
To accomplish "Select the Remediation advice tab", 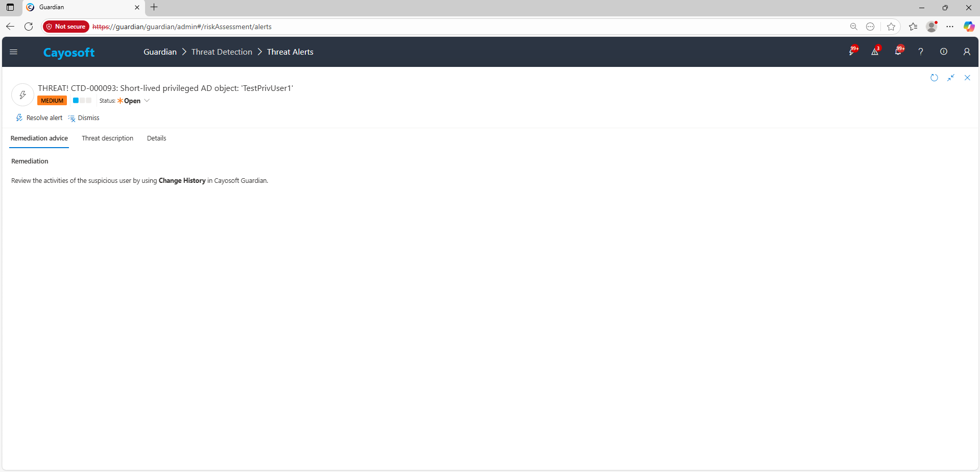I will pyautogui.click(x=39, y=138).
